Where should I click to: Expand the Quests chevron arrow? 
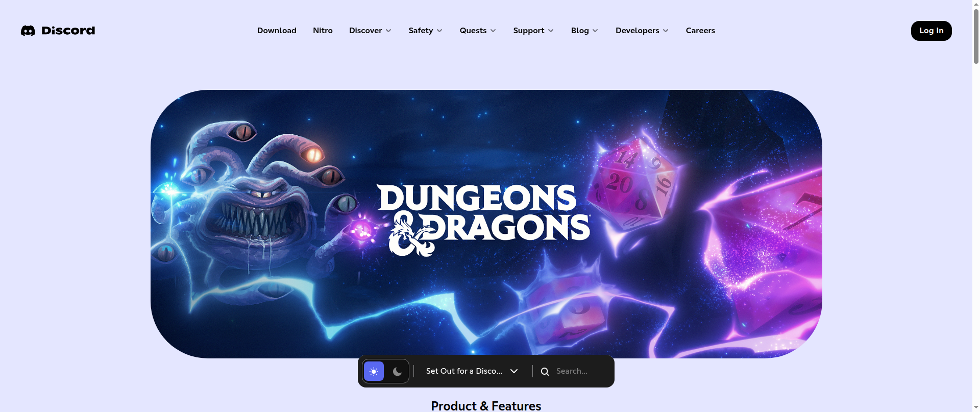click(x=493, y=31)
